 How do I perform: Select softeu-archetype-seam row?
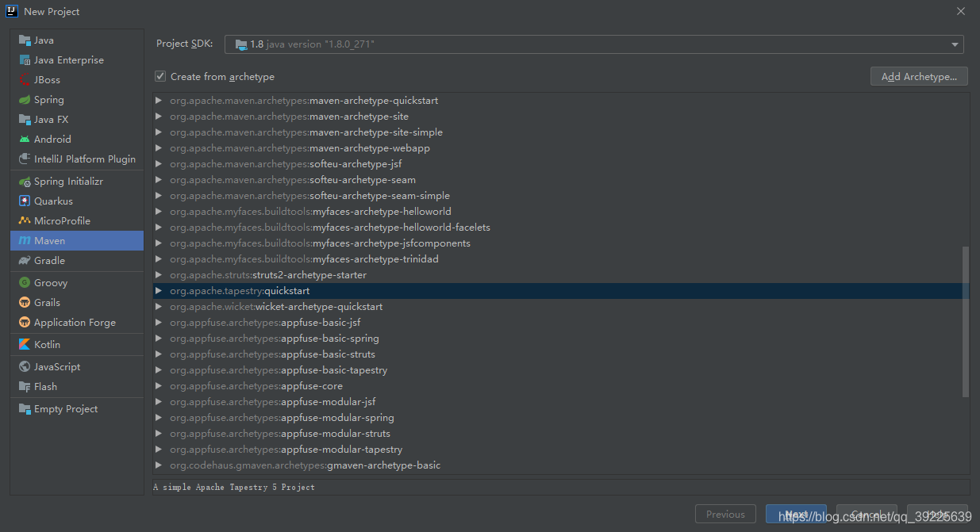(x=561, y=180)
